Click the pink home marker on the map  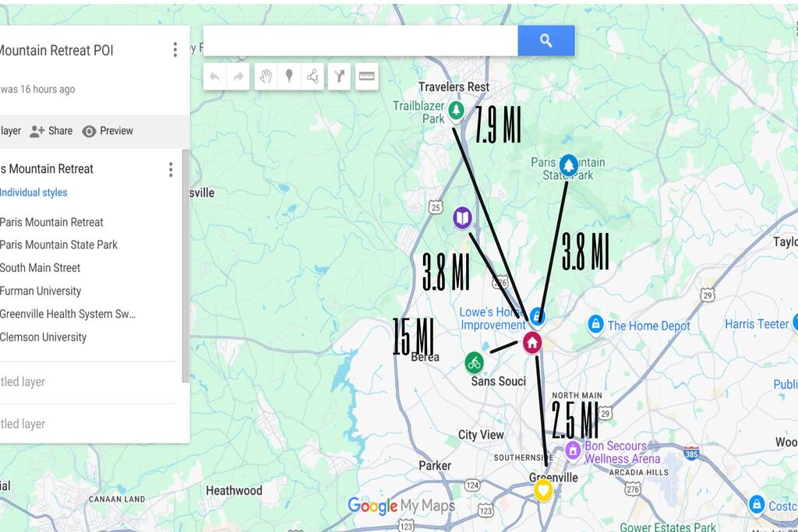(x=532, y=343)
